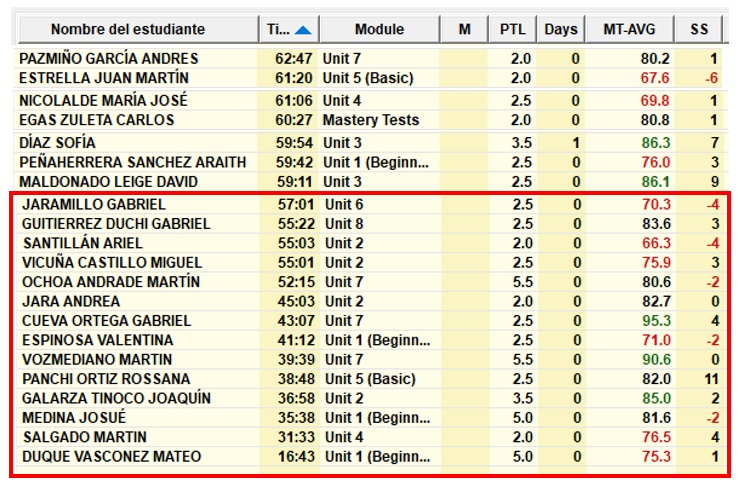Select student JARAMILLO GABRIEL
The image size is (741, 490).
(94, 204)
